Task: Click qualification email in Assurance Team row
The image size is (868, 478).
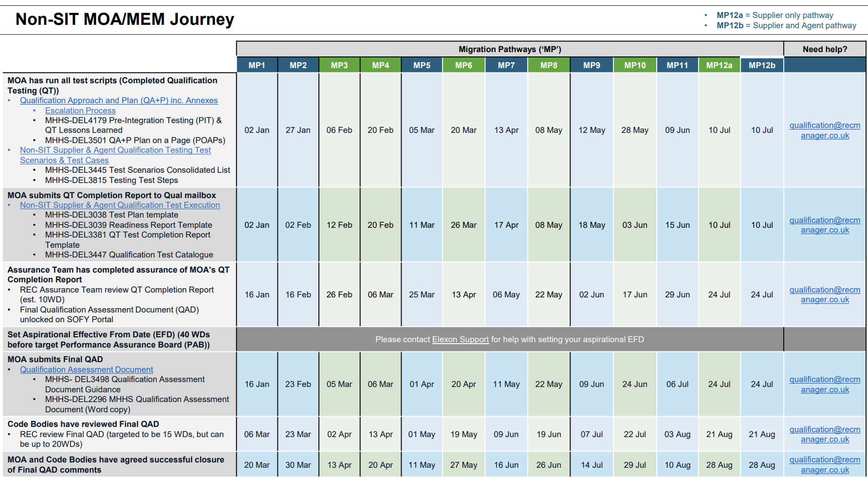Action: coord(825,294)
